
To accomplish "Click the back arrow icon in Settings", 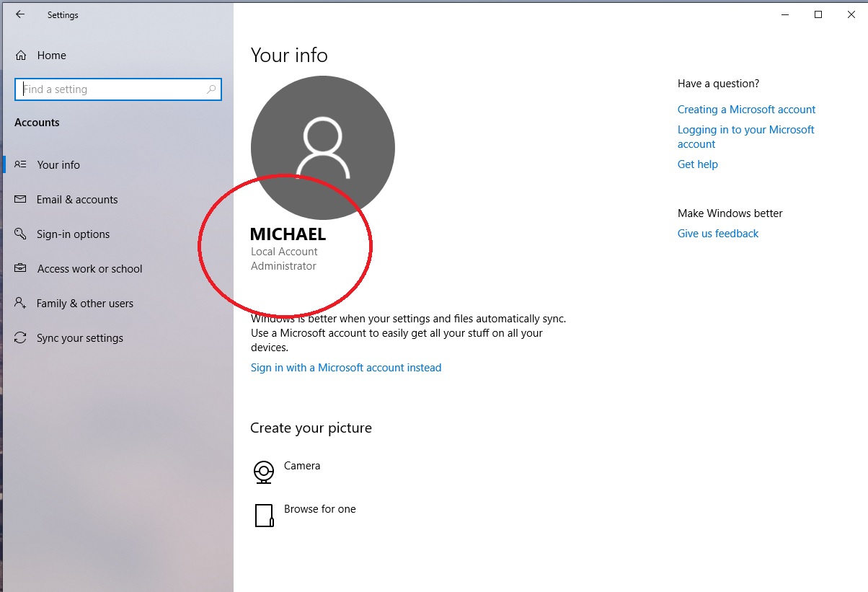I will [20, 14].
